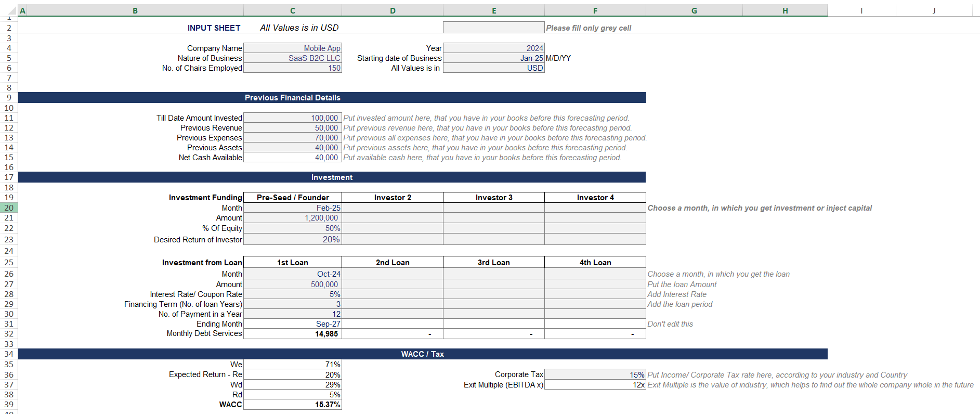Select column B header
Viewport: 980px width, 414px height.
[135, 10]
